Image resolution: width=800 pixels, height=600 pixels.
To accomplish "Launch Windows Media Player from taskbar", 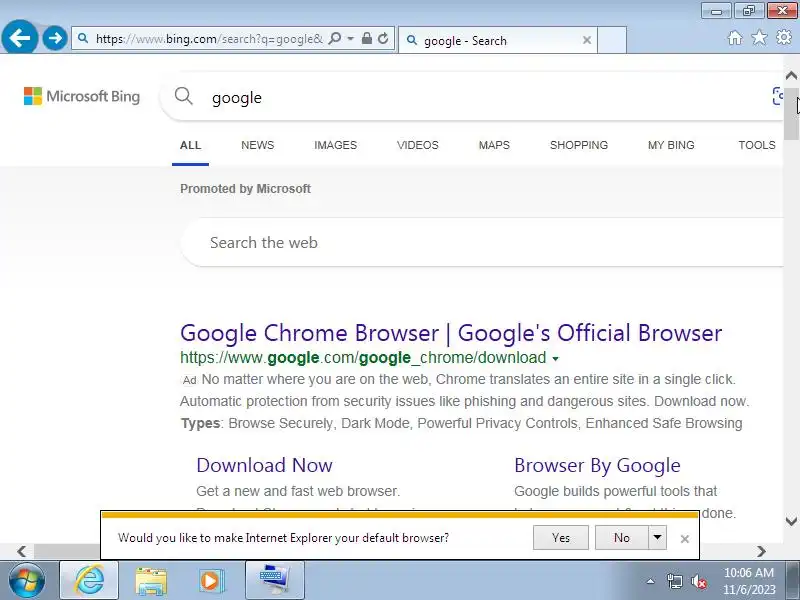I will click(x=211, y=581).
